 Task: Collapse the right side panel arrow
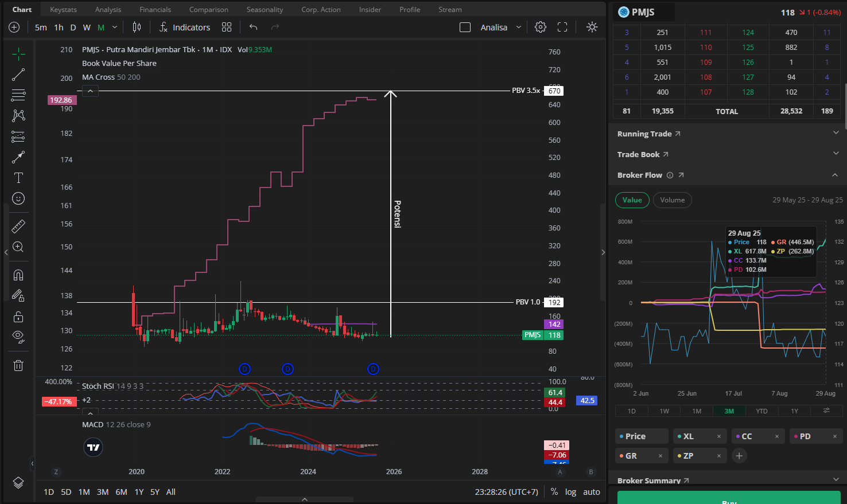click(603, 252)
